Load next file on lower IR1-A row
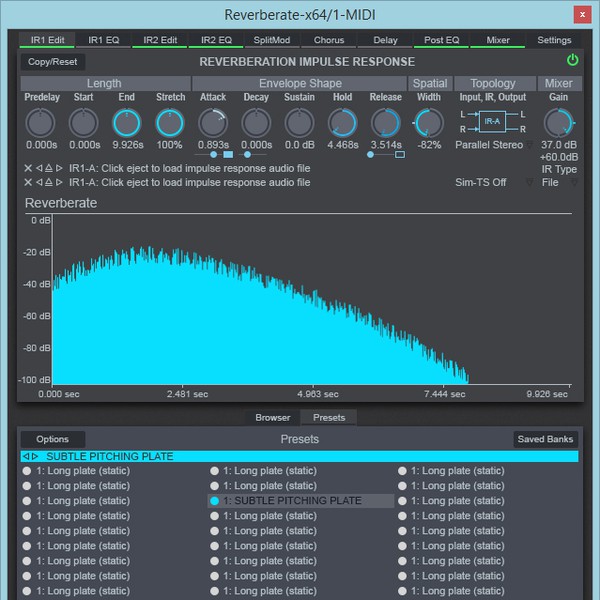This screenshot has width=600, height=600. [x=59, y=182]
